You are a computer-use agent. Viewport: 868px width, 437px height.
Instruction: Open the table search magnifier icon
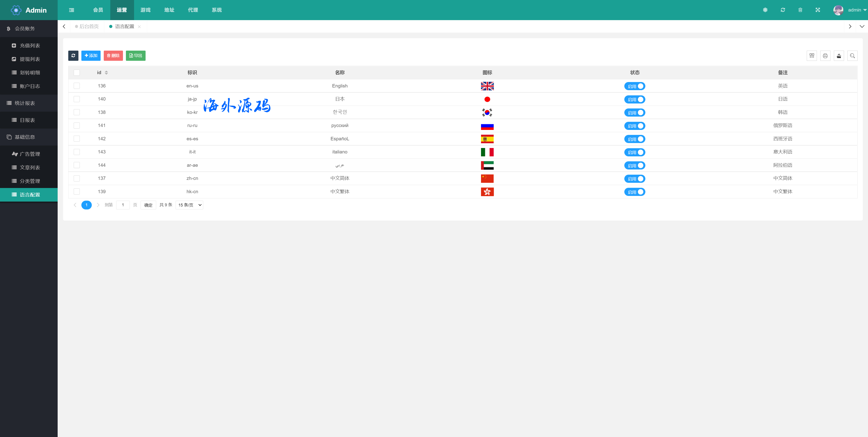852,56
